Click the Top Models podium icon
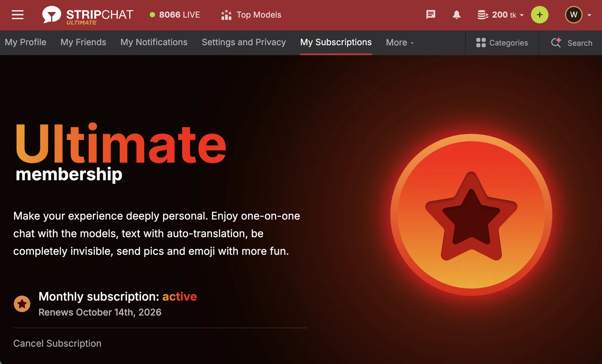The width and height of the screenshot is (602, 364). click(226, 15)
